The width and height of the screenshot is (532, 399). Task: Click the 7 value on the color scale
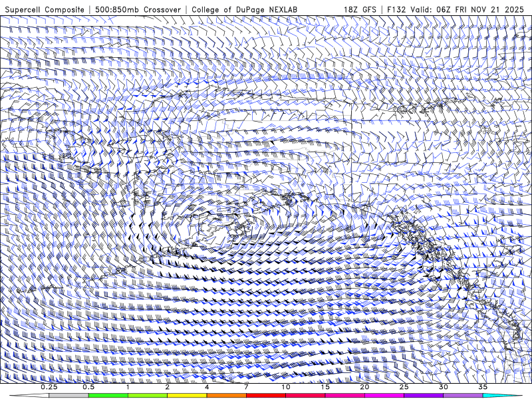click(x=246, y=387)
